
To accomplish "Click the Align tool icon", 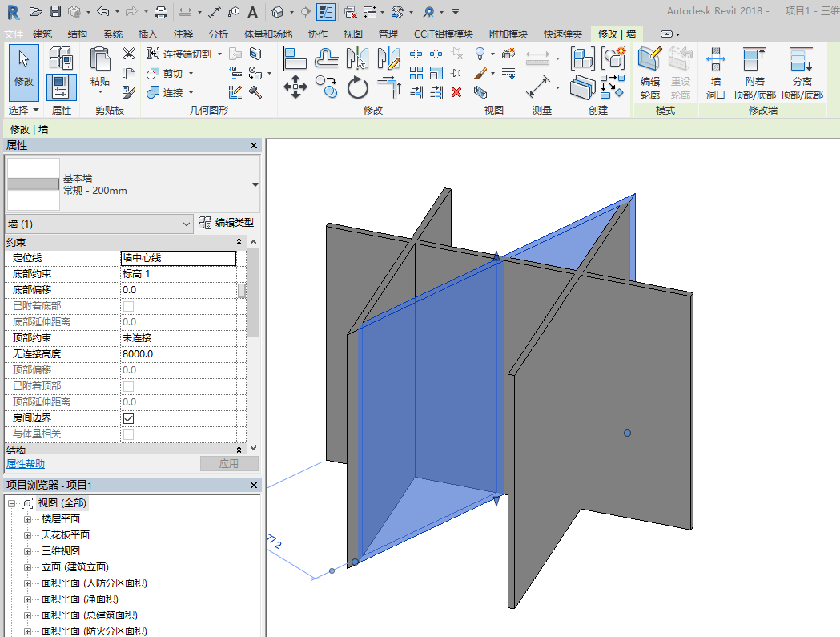I will [295, 58].
